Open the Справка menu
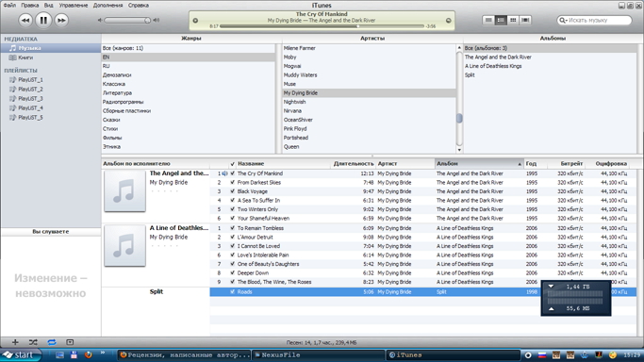The image size is (644, 362). point(139,6)
